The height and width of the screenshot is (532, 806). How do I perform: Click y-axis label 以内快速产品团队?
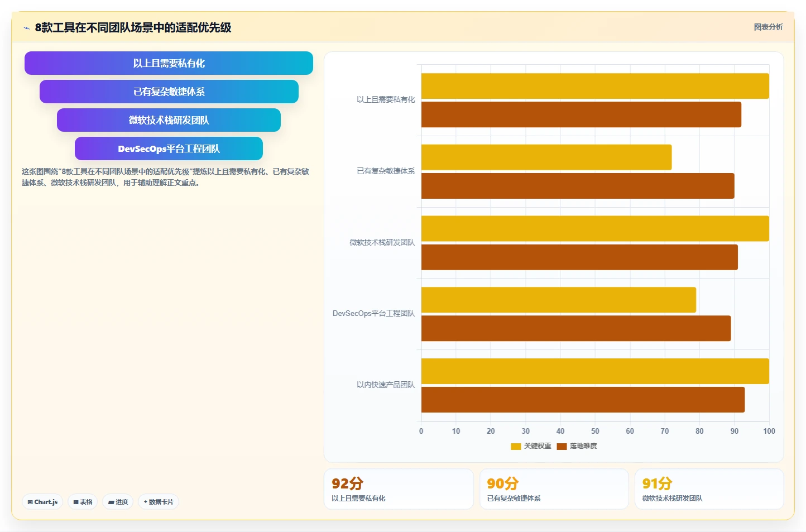click(386, 385)
